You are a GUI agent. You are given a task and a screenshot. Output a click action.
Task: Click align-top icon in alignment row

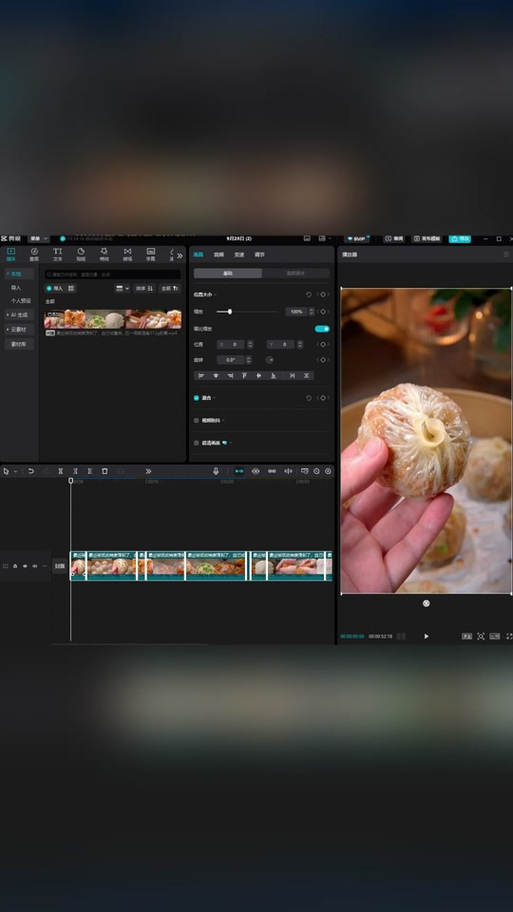coord(244,376)
